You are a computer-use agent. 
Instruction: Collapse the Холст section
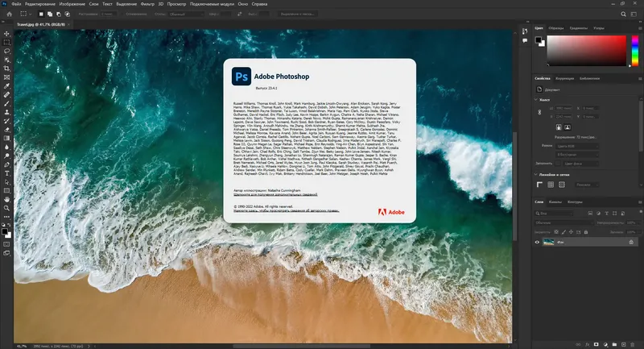536,99
